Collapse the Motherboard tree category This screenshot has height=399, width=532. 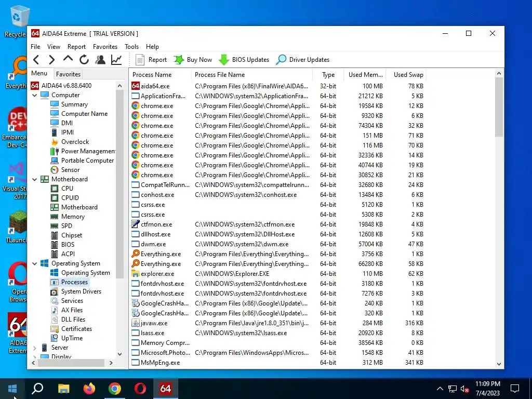35,179
